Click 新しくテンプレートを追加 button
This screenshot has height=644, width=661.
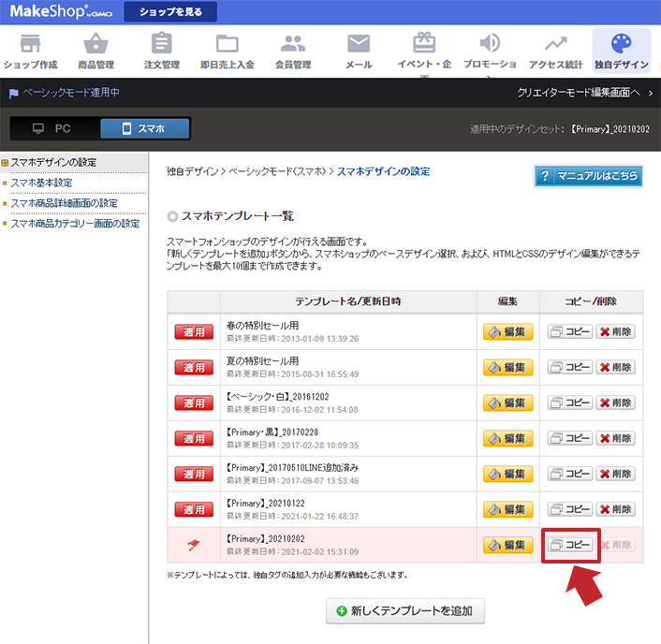[404, 612]
